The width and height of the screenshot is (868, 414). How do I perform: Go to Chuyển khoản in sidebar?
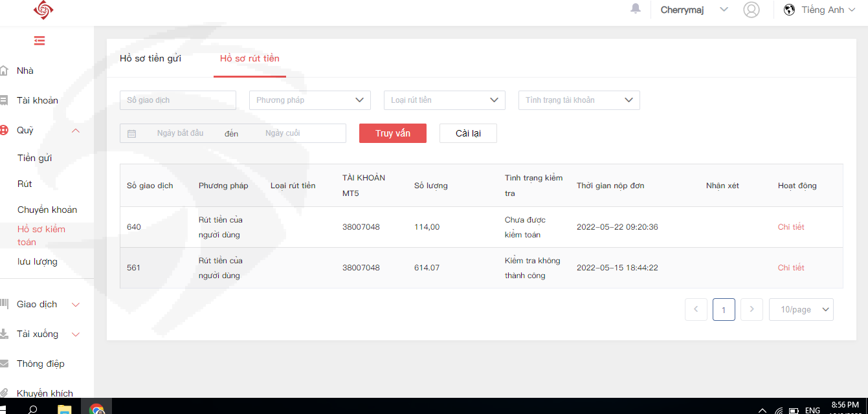point(47,210)
